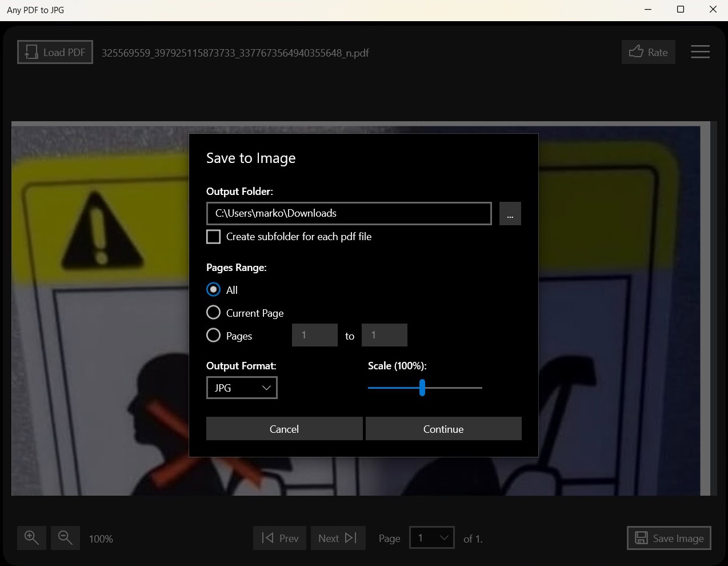Select the Current Page radio option
The image size is (728, 566).
coord(213,313)
